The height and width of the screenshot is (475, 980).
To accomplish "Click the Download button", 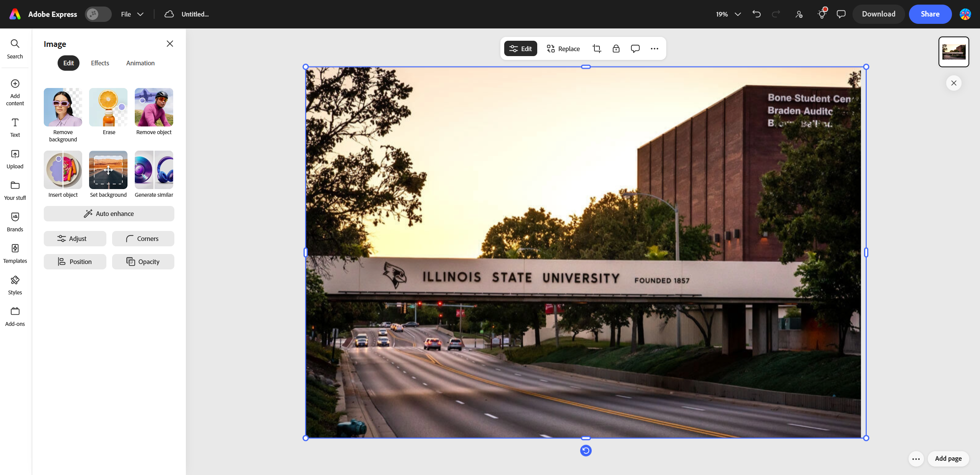I will click(x=879, y=14).
